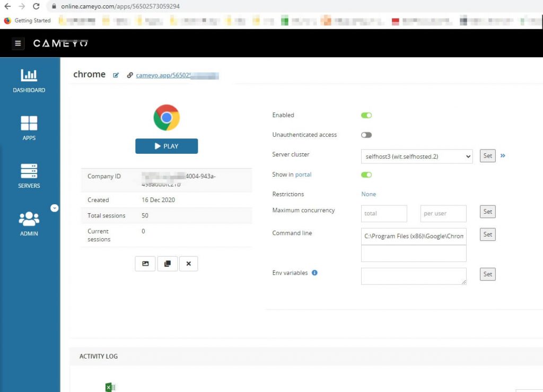Open the cameyo.app link

[x=177, y=75]
